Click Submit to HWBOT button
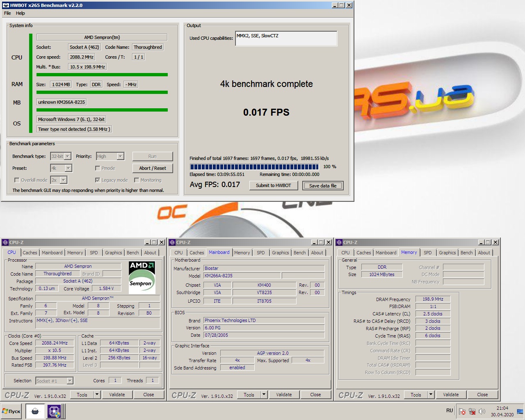The height and width of the screenshot is (420, 525). pyautogui.click(x=274, y=185)
